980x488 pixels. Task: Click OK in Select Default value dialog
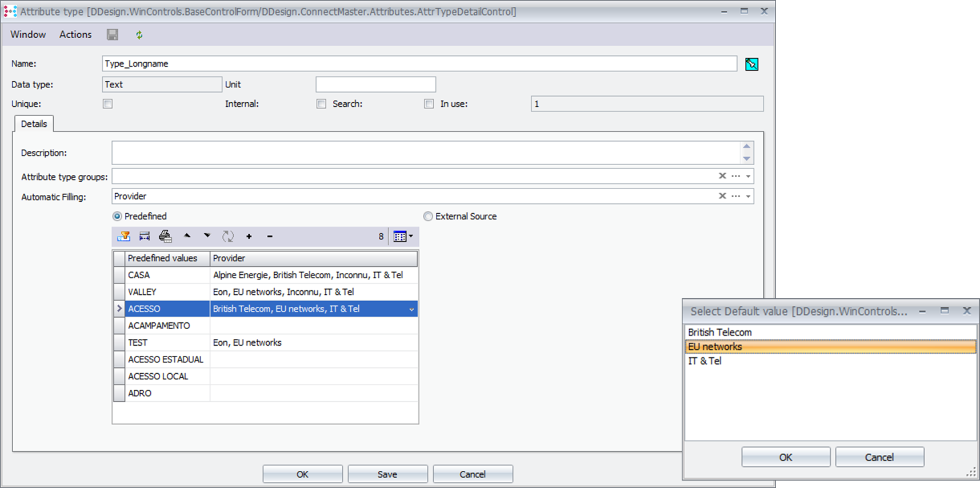(786, 457)
